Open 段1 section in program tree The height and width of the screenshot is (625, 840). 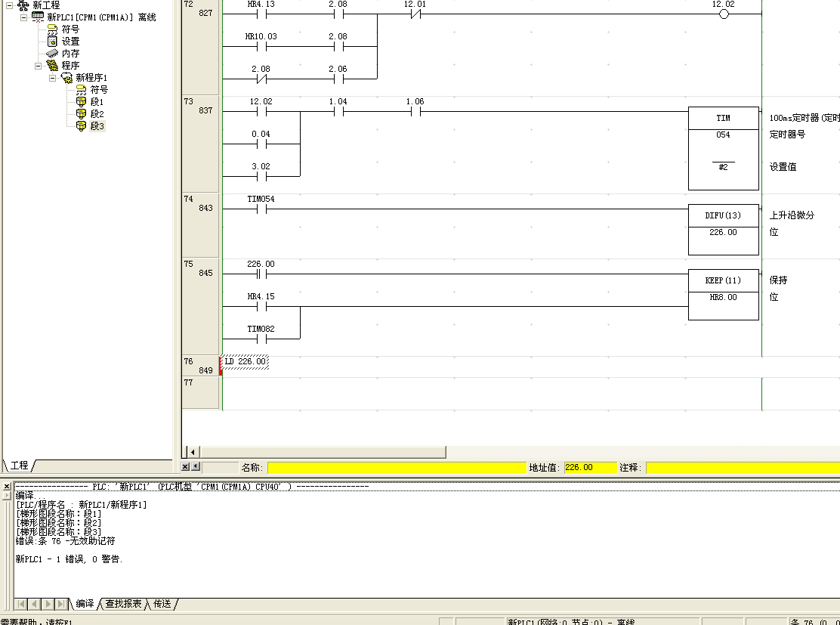[81, 102]
